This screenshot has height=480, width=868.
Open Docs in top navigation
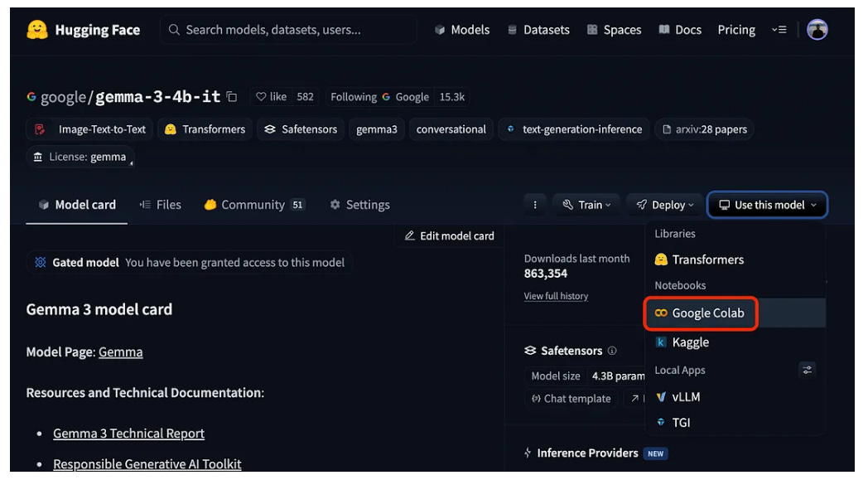click(x=680, y=30)
